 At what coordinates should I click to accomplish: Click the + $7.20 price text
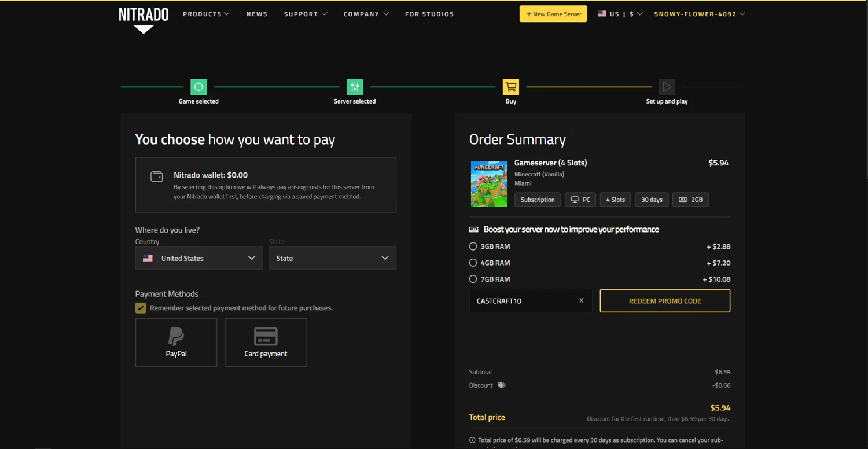(718, 263)
